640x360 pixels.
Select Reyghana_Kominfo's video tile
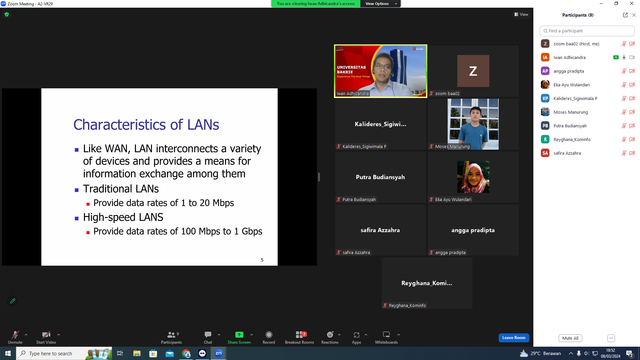427,283
